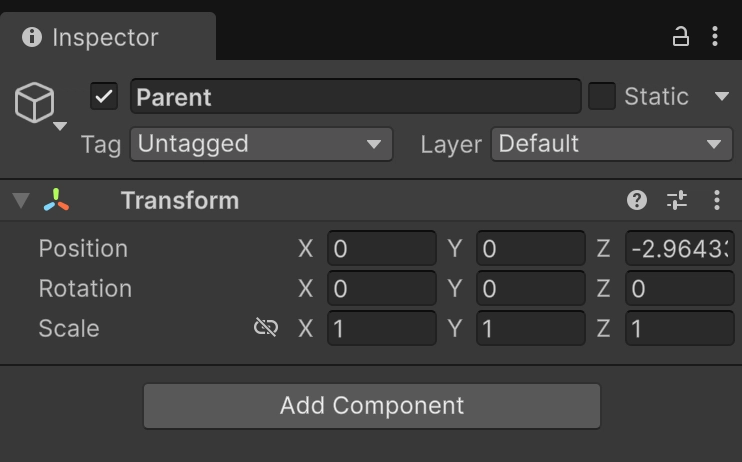
Task: Open Transform help reference icon
Action: [x=636, y=200]
